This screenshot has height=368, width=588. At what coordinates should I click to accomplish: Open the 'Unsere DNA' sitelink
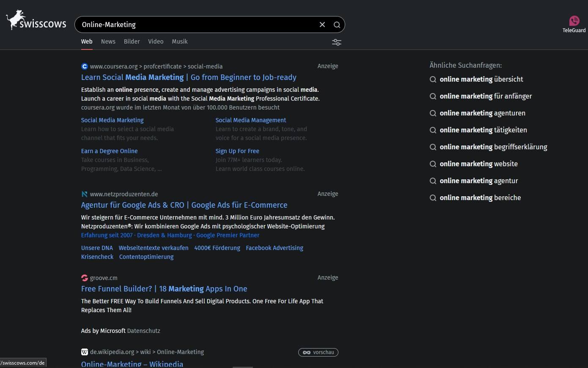pyautogui.click(x=97, y=248)
